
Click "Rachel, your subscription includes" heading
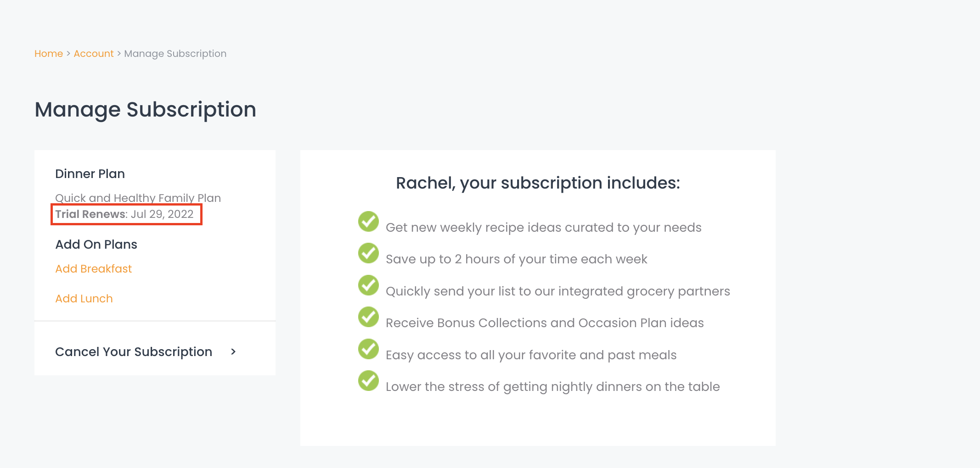coord(538,183)
